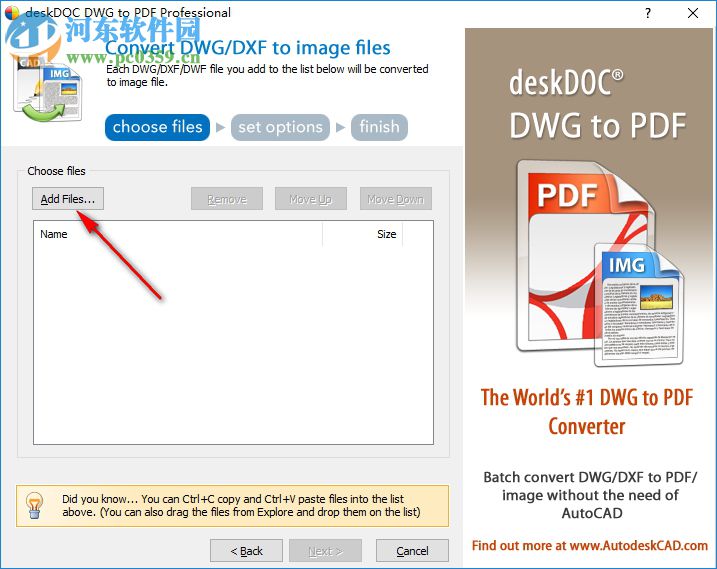Viewport: 717px width, 569px height.
Task: Sort the file list by Name column
Action: (x=178, y=234)
